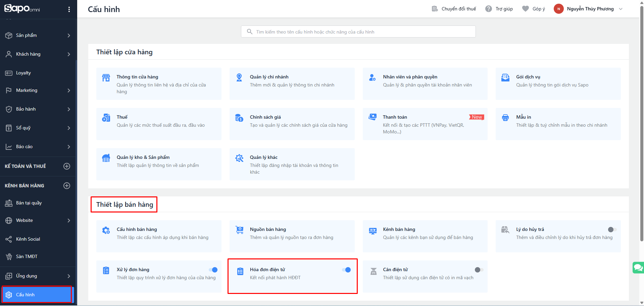Screen dimensions: 644x306
Task: Select Loyalty from the sidebar menu
Action: coord(23,73)
